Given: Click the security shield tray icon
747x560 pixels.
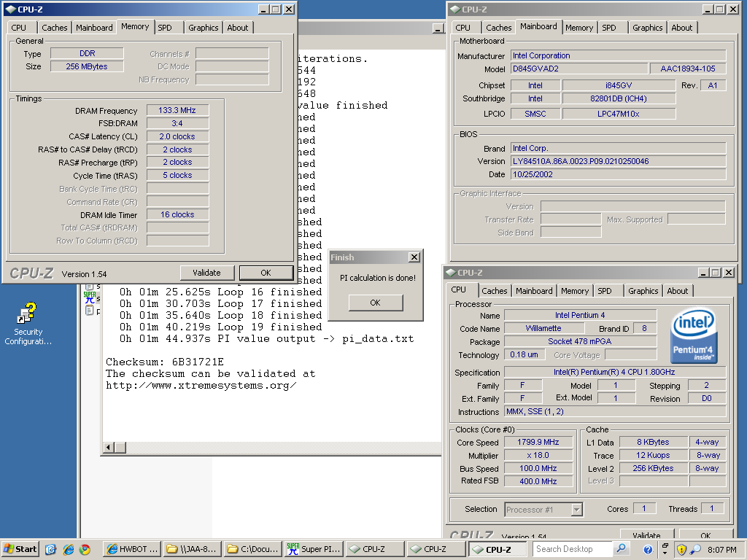Looking at the screenshot, I should click(681, 550).
